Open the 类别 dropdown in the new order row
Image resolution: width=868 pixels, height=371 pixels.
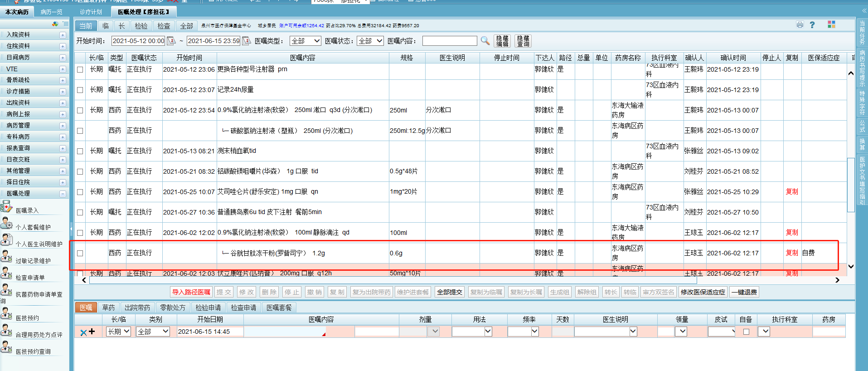[x=153, y=332]
